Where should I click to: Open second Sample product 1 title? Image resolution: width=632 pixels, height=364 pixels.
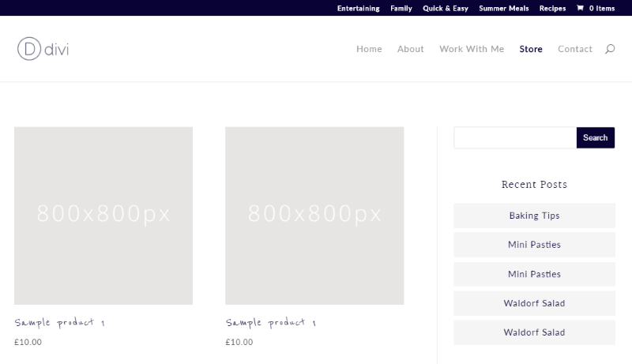click(x=271, y=322)
